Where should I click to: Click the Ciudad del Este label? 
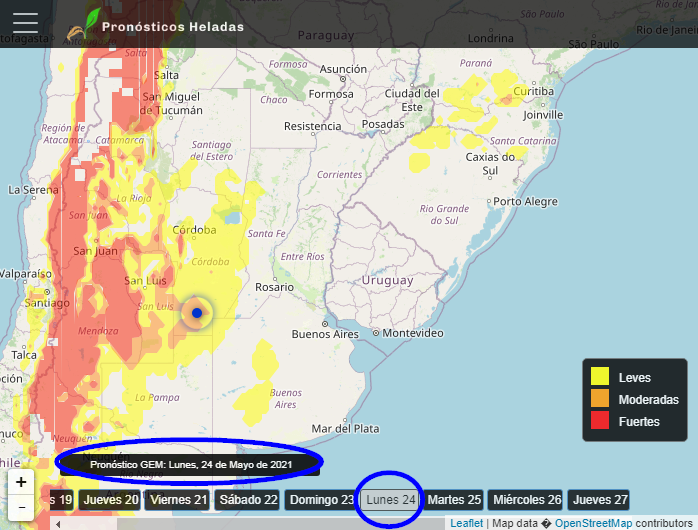coord(412,101)
